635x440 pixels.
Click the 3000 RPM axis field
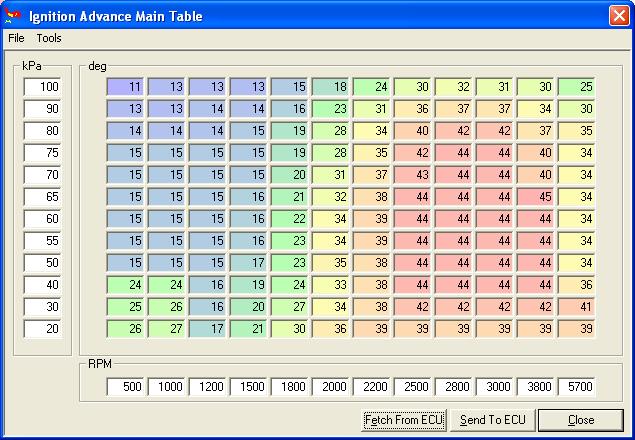[494, 387]
